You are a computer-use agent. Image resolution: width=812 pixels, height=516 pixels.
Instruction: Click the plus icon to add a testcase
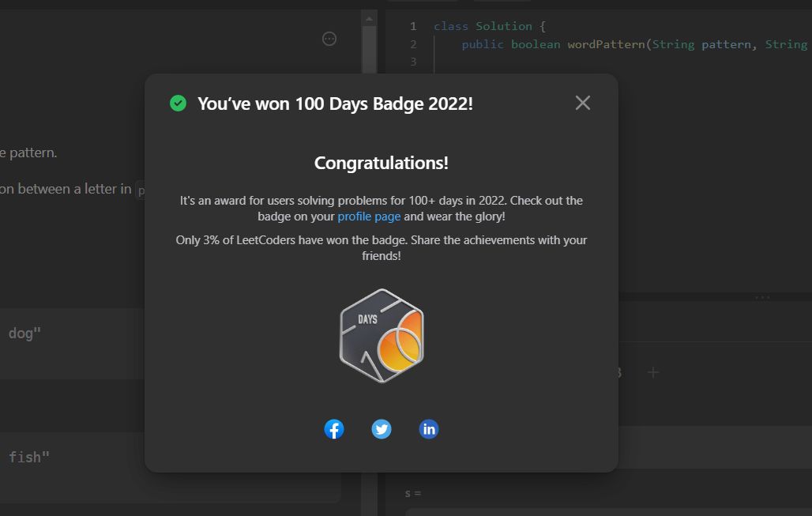(653, 372)
